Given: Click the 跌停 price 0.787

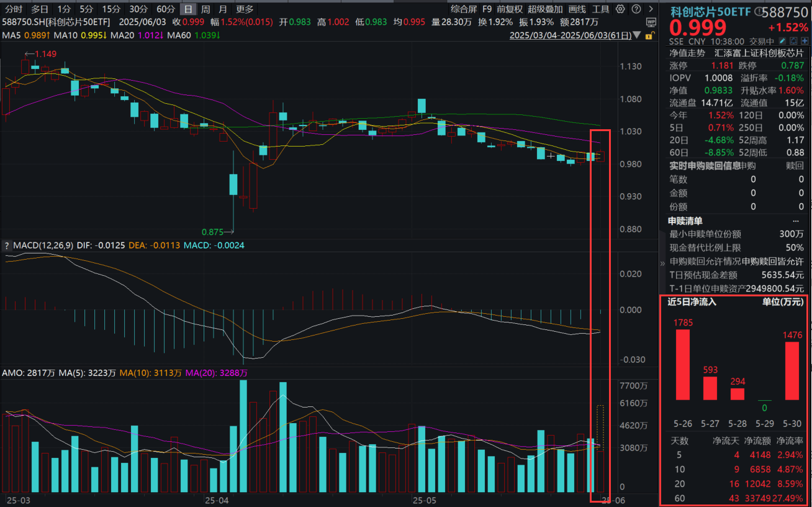Looking at the screenshot, I should [793, 66].
